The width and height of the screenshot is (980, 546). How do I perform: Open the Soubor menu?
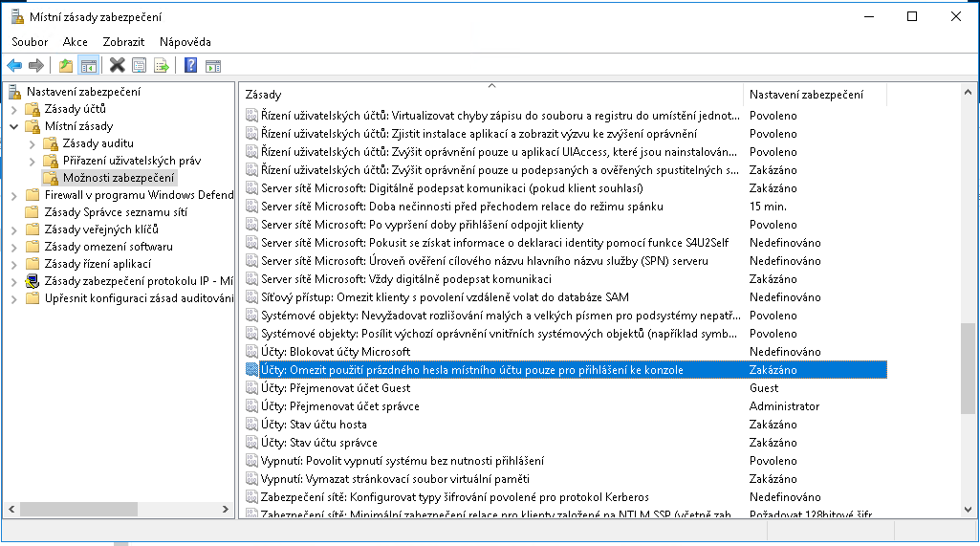(x=30, y=42)
